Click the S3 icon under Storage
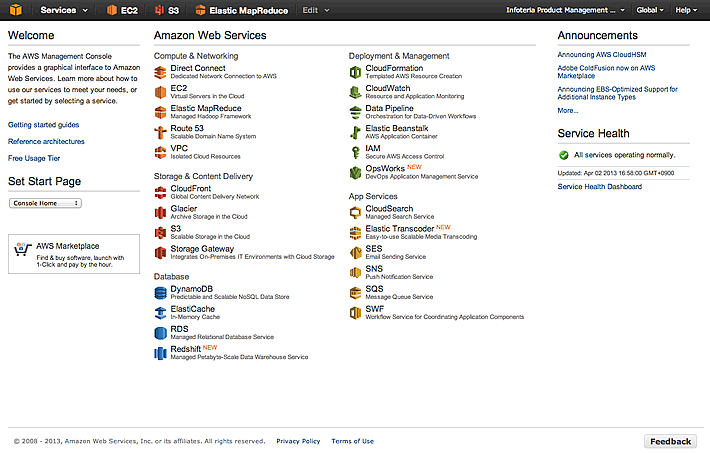Viewport: 710px width, 453px height. pos(160,232)
